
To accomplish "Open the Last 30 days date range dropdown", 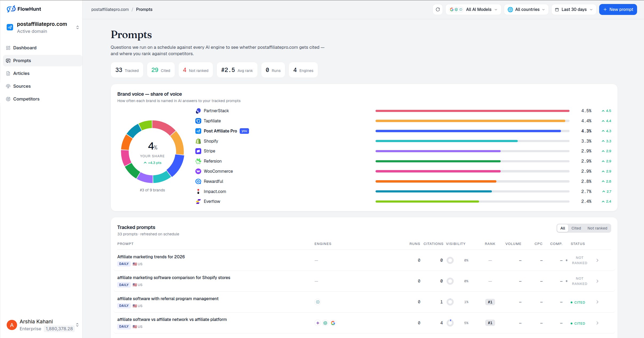I will pos(574,10).
